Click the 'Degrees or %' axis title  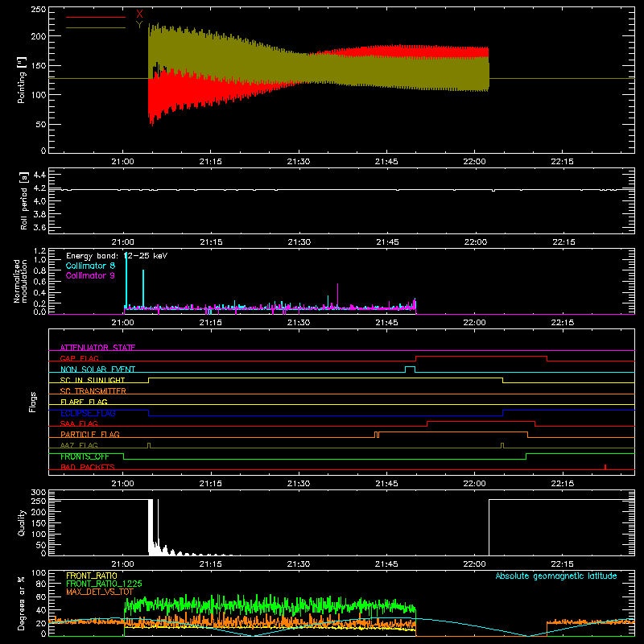coord(22,603)
